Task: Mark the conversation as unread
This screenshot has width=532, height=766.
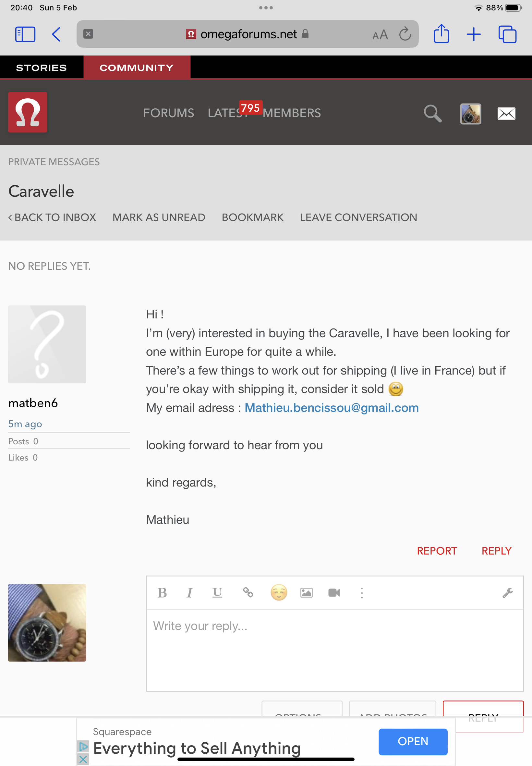Action: point(159,217)
